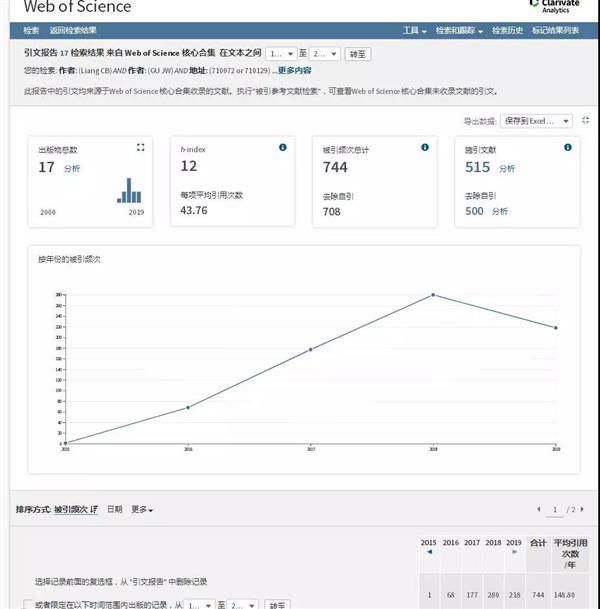Open the 检索和跟踪 menu
Screen dimensions: 600x609
pos(457,31)
